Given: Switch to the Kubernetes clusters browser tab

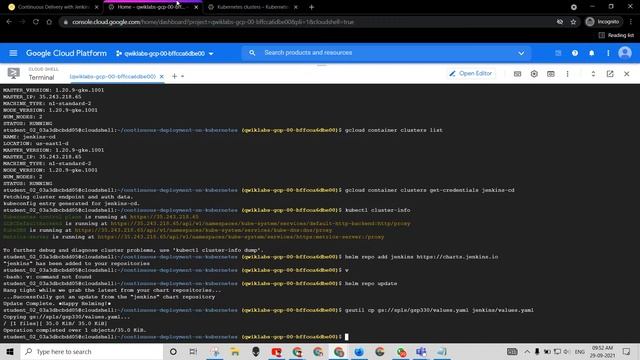Looking at the screenshot, I should pos(253,7).
